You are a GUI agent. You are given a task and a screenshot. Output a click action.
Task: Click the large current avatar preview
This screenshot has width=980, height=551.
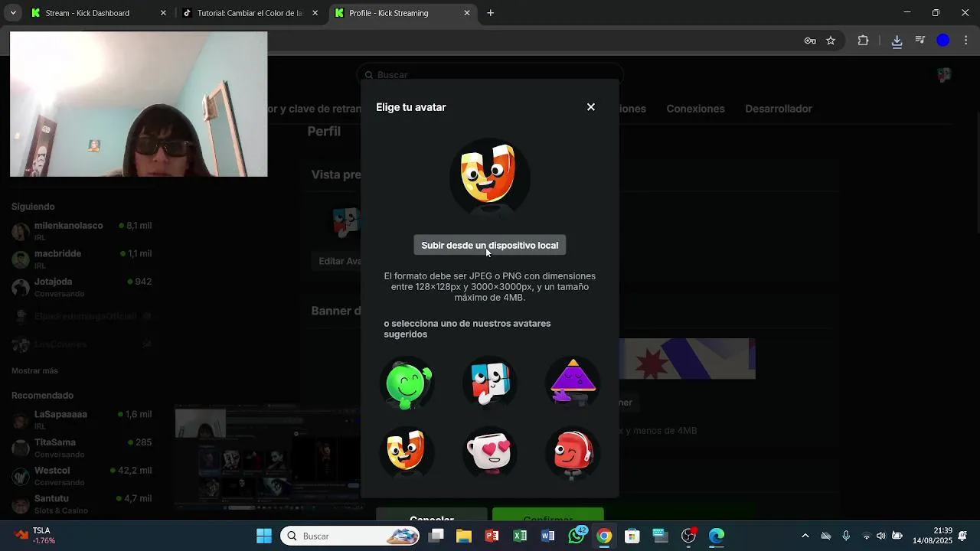(490, 178)
